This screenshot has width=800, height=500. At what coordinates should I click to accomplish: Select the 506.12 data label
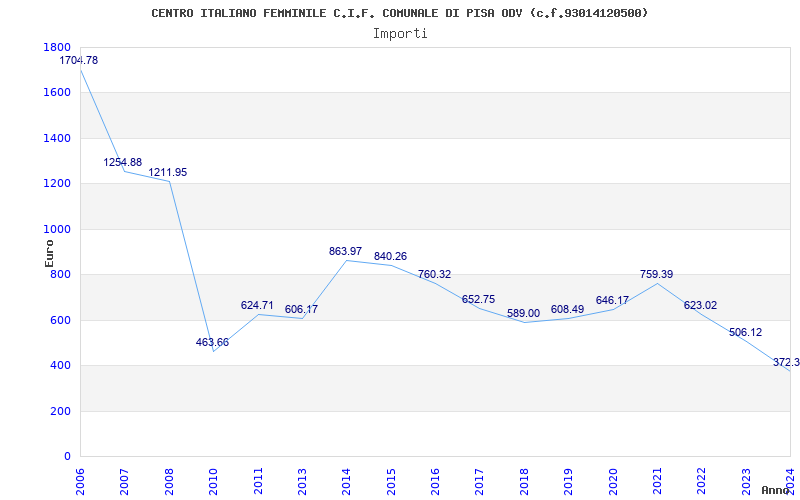(x=745, y=333)
